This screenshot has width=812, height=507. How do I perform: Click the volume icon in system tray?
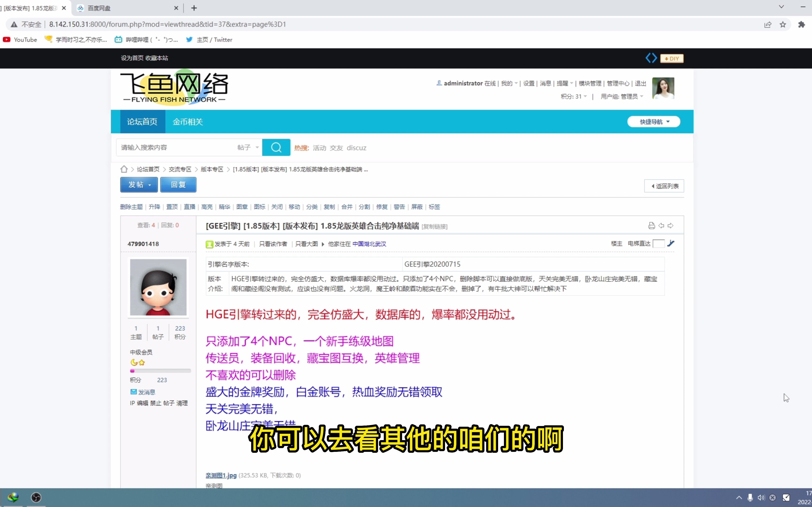point(761,498)
